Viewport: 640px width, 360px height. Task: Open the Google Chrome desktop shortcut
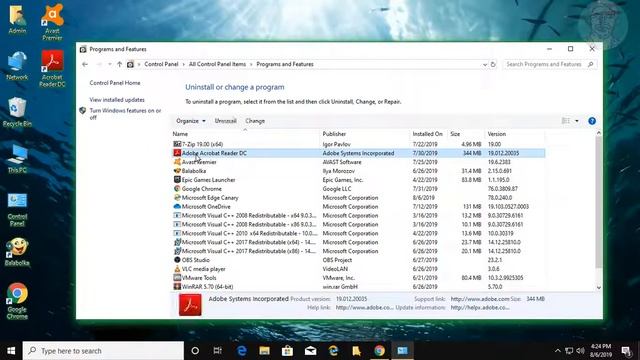(17, 301)
